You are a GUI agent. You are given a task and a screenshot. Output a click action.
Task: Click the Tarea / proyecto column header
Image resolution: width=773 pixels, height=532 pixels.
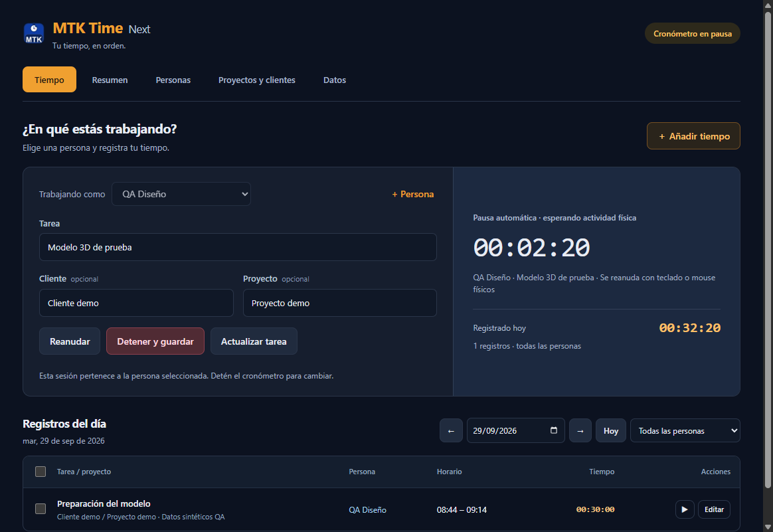coord(84,472)
